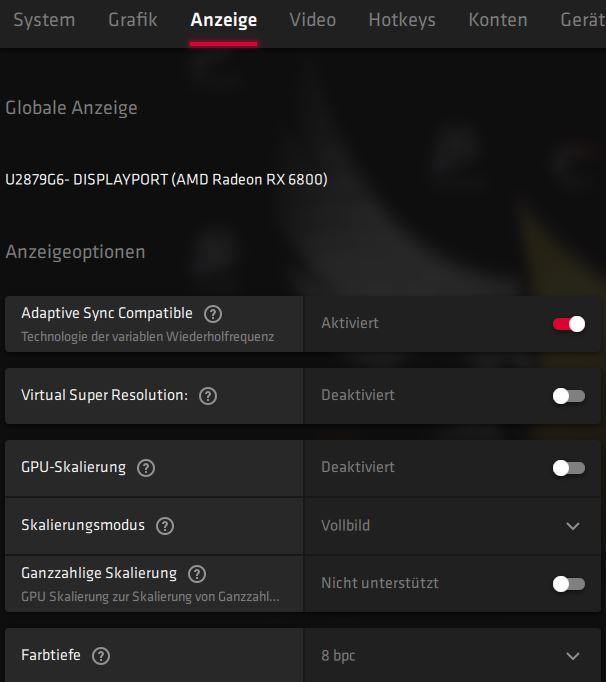Image resolution: width=606 pixels, height=682 pixels.
Task: Enable the Virtual Super Resolution switch
Action: 569,396
